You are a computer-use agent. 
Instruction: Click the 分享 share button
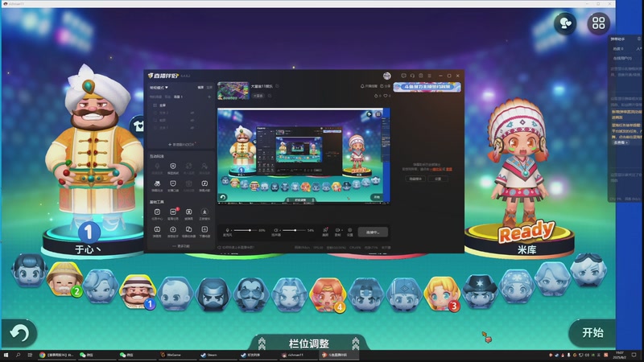coord(386,86)
